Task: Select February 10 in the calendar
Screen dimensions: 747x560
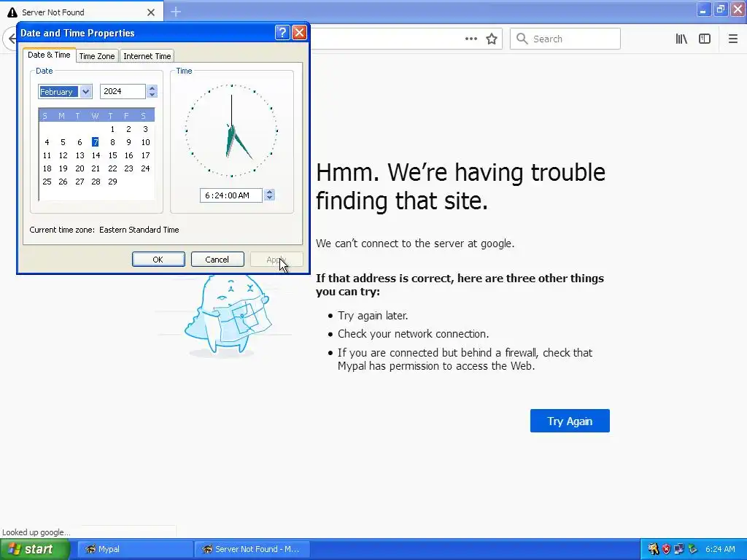Action: 145,142
